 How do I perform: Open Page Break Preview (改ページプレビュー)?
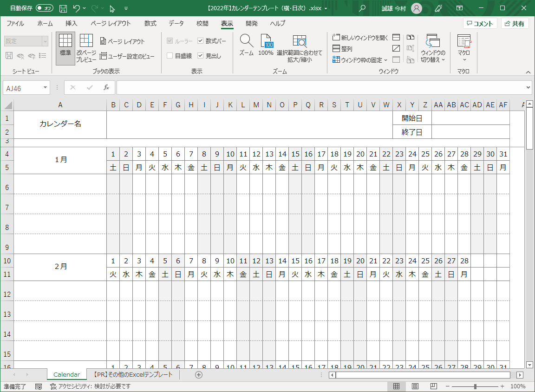[x=86, y=48]
